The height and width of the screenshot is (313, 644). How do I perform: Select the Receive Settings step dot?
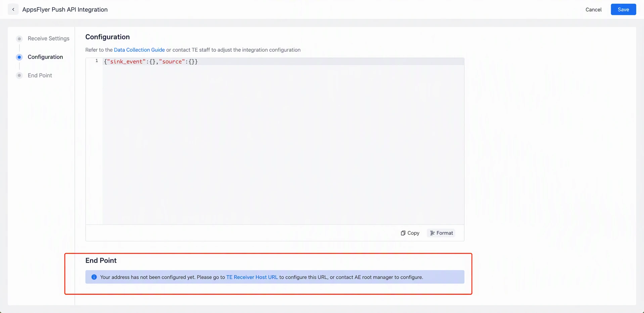pyautogui.click(x=19, y=39)
